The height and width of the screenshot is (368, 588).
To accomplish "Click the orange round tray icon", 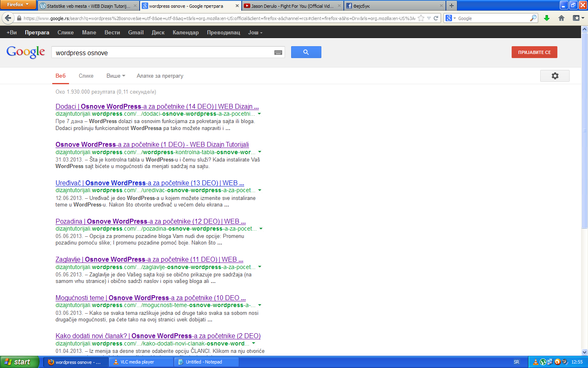I will (x=557, y=362).
